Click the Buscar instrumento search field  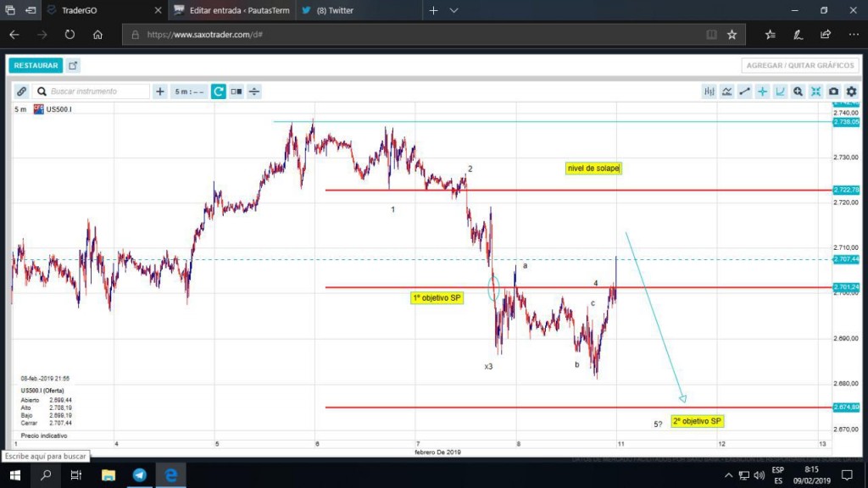tap(92, 91)
